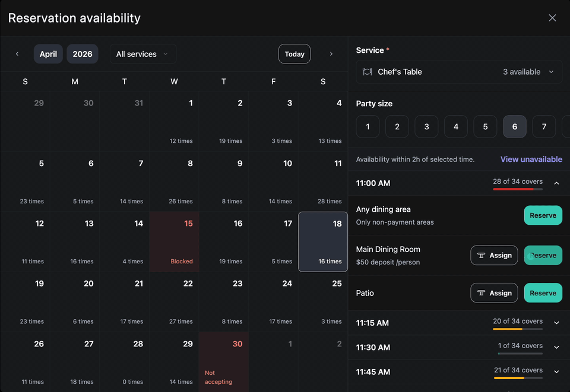The width and height of the screenshot is (570, 392).
Task: Click the table icon on Patio's Assign button
Action: 480,292
